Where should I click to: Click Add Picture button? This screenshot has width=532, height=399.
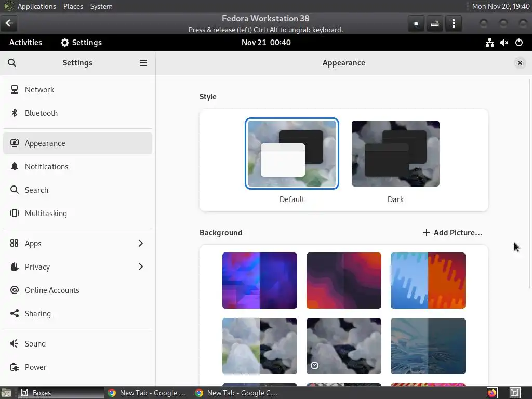[453, 233]
